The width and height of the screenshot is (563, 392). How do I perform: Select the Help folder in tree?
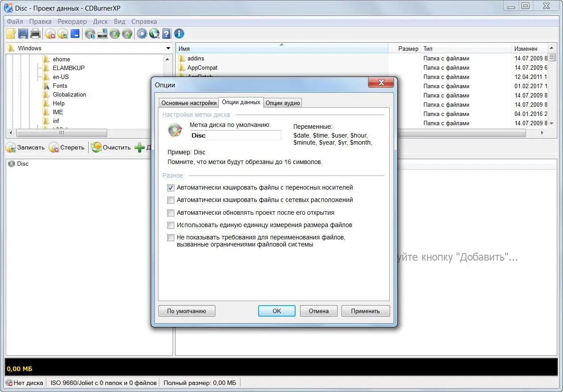59,103
